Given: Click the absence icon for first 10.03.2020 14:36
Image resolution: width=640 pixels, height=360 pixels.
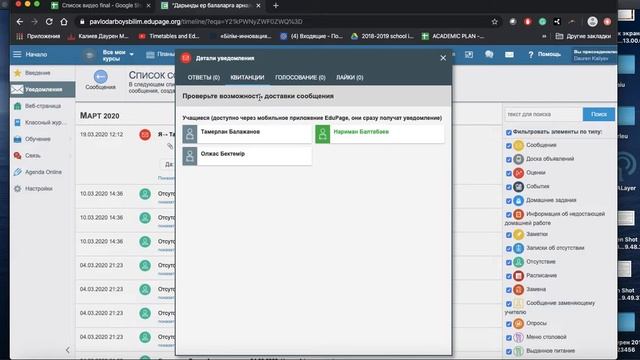Looking at the screenshot, I should [145, 194].
